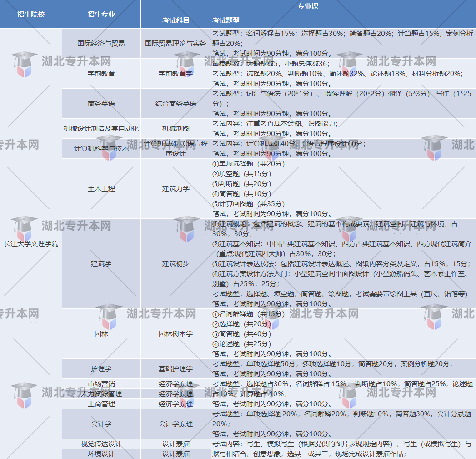Screen dimensions: 476x459
Task: Click the 护理学 major cell
Action: pos(101,369)
